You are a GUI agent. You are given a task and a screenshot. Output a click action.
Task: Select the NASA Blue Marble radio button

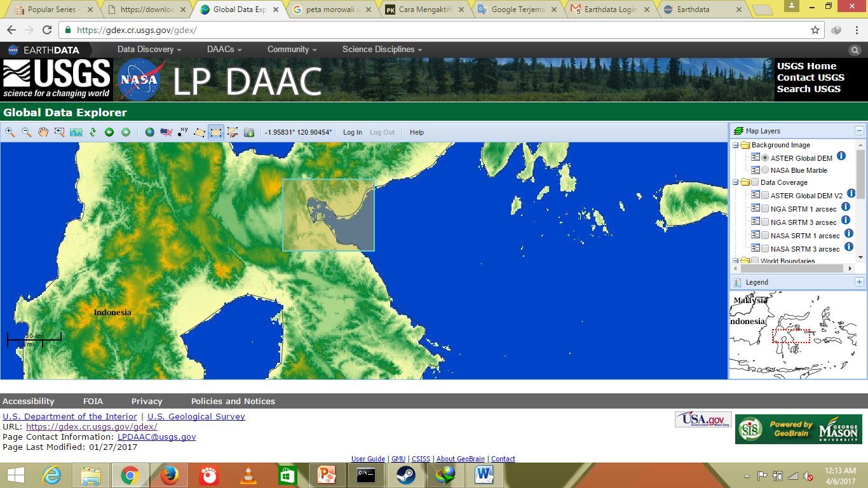[765, 170]
